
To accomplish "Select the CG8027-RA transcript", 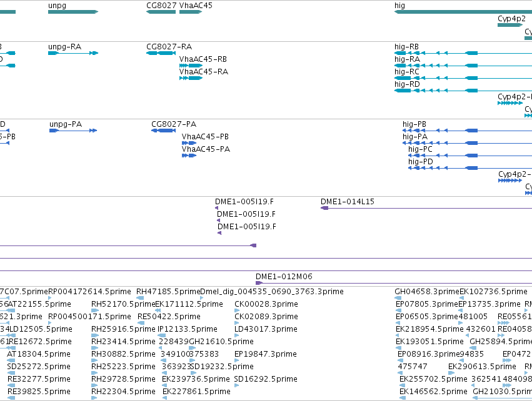I will click(x=161, y=53).
